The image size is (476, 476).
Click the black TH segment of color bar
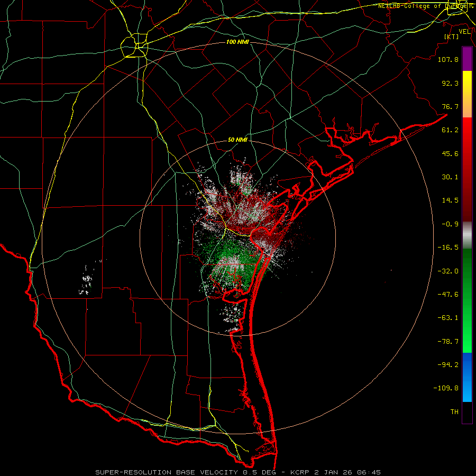tap(467, 412)
